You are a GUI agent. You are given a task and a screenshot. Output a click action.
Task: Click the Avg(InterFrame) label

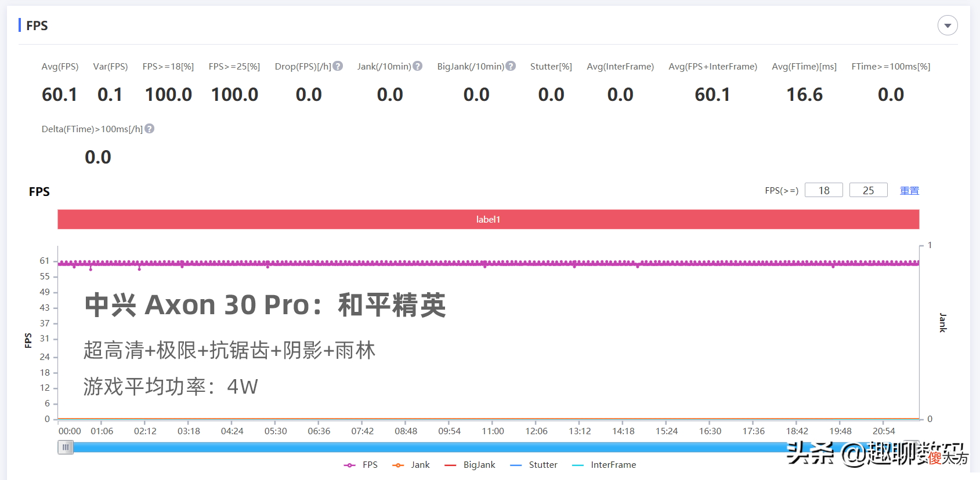[x=620, y=67]
